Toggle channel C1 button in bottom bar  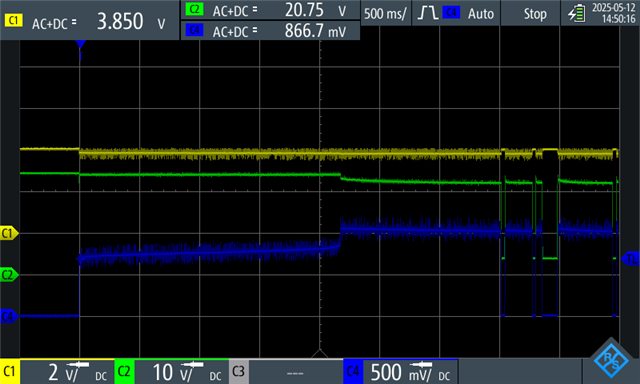click(9, 372)
